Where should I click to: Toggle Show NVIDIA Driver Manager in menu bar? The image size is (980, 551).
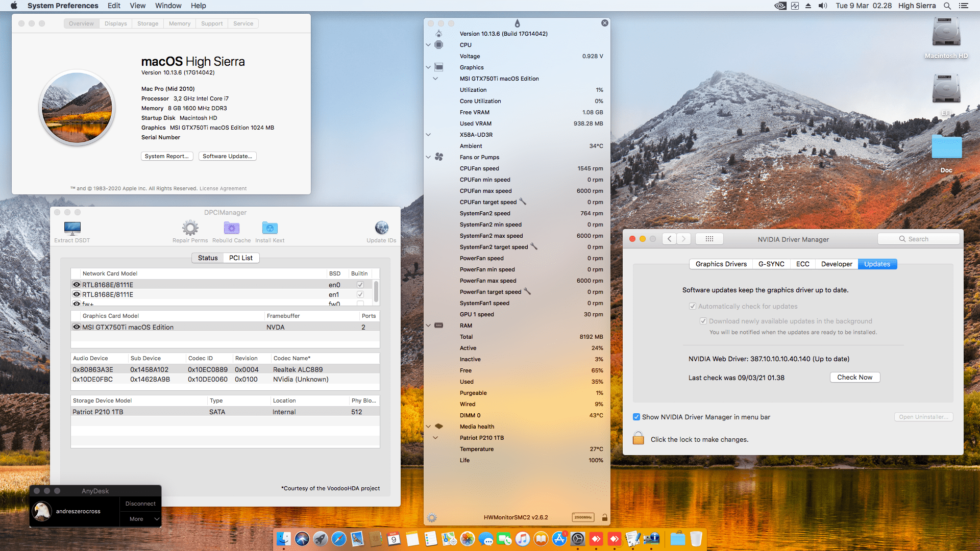[x=636, y=417]
